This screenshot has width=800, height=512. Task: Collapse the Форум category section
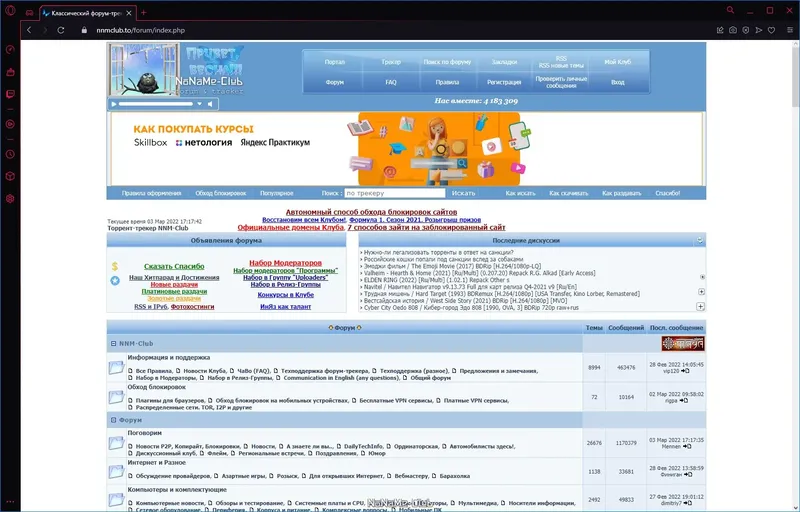(113, 420)
